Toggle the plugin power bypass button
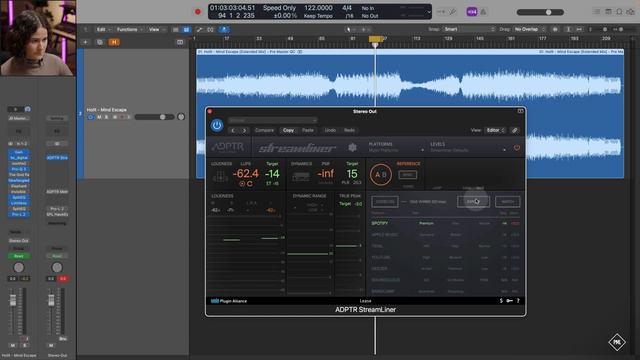Viewport: 640px width, 360px height. (217, 125)
